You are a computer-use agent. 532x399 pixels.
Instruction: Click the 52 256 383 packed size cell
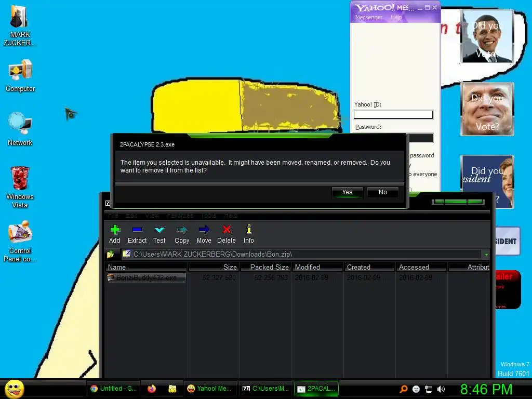click(x=271, y=277)
